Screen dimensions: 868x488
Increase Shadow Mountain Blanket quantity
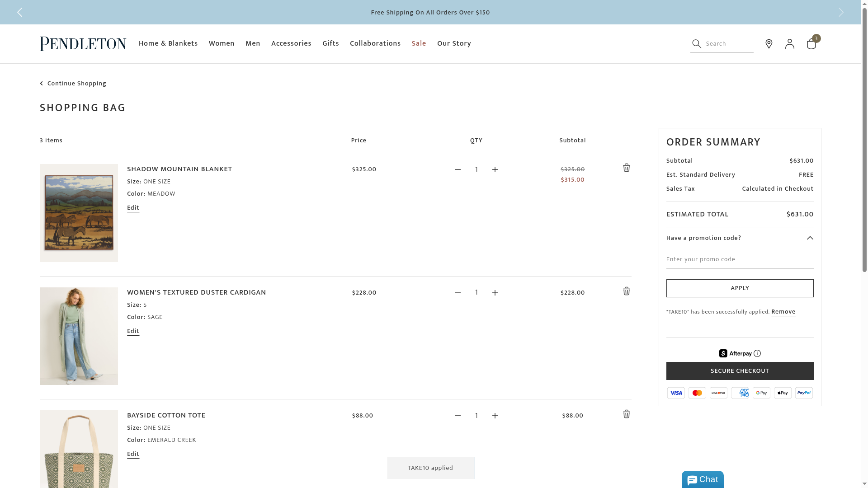coord(495,169)
